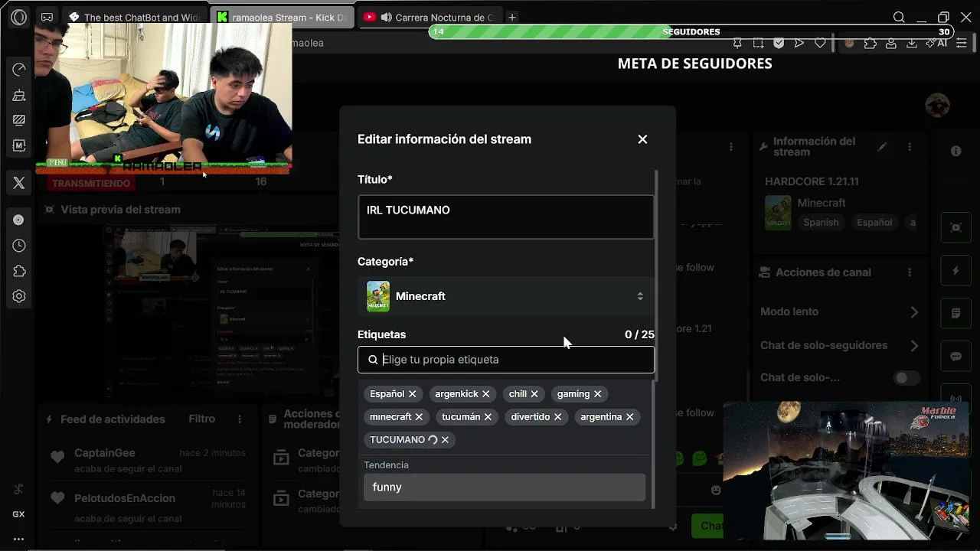Open the M chip sidebar icon

pos(19,145)
